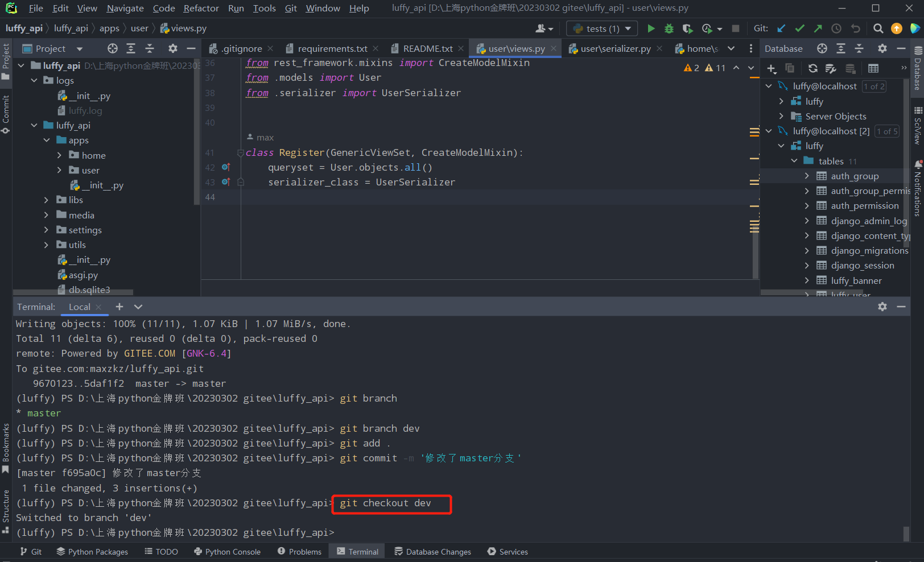Collapse all items in Project panel
924x562 pixels.
pos(150,48)
